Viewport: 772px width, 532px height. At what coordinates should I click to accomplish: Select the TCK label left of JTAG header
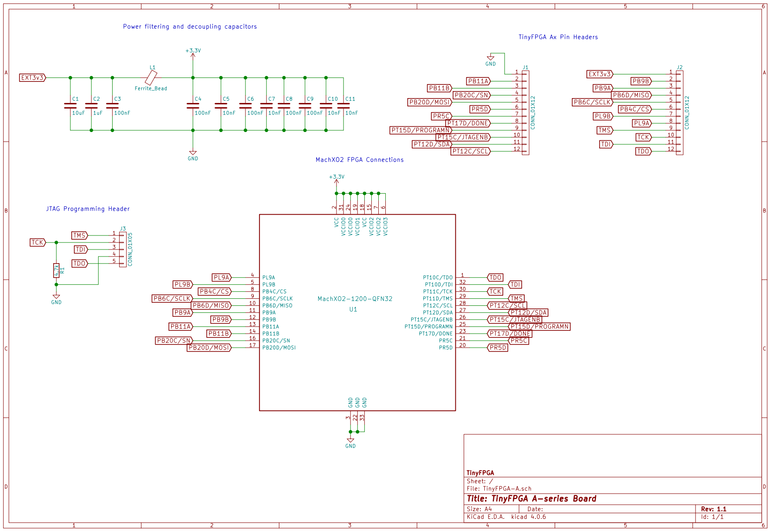[37, 242]
